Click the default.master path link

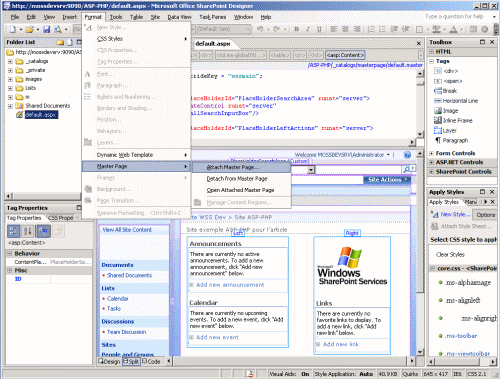[366, 65]
